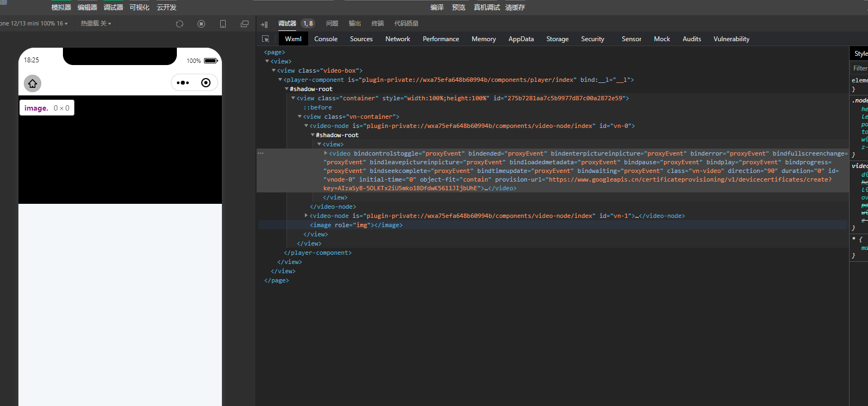Click the 云开发 toolbar item

click(x=167, y=8)
